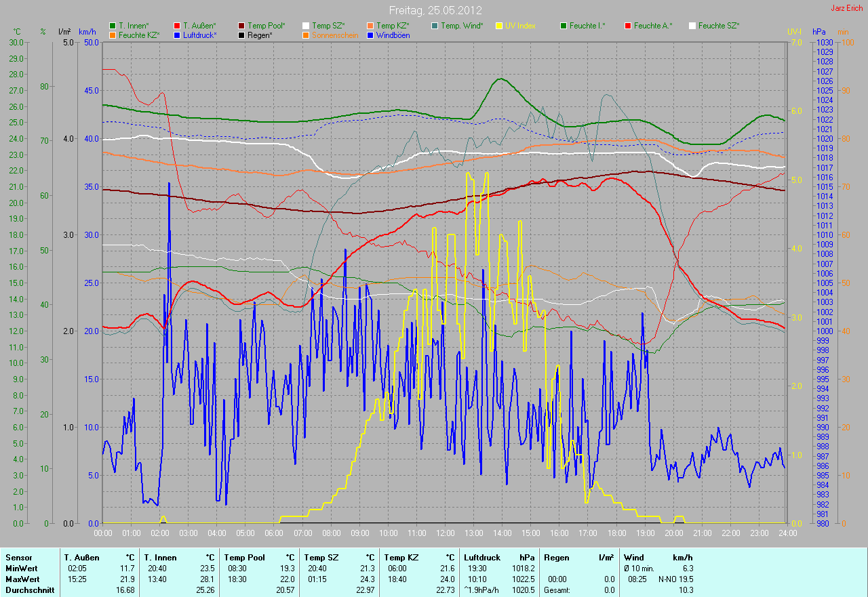The height and width of the screenshot is (597, 868).
Task: Select the T. Außen column header in table
Action: coord(82,558)
